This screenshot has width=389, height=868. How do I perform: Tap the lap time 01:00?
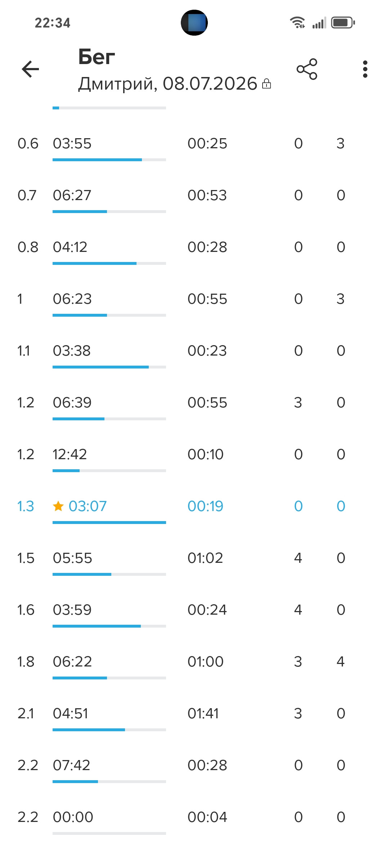[206, 662]
